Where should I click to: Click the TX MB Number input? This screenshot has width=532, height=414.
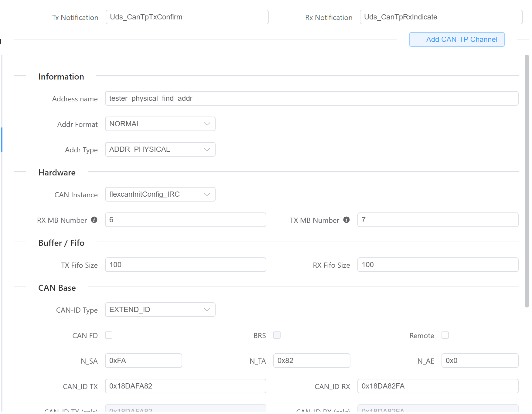click(x=438, y=220)
